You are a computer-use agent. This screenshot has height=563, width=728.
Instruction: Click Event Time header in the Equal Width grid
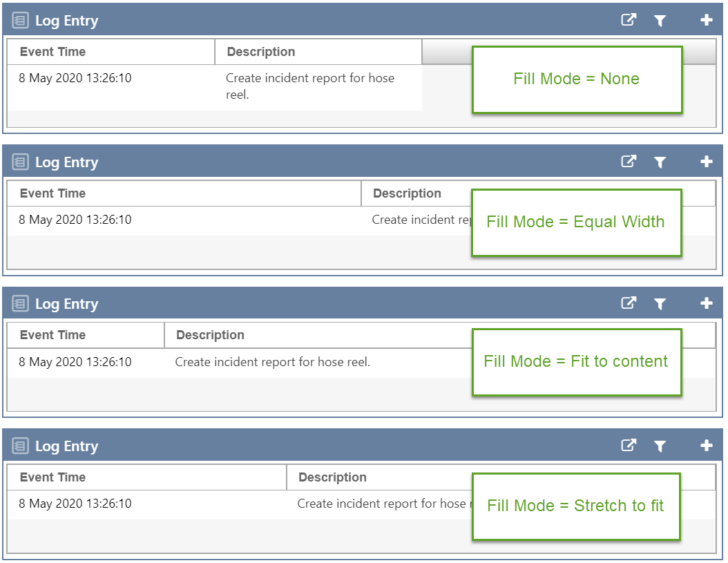[x=53, y=193]
